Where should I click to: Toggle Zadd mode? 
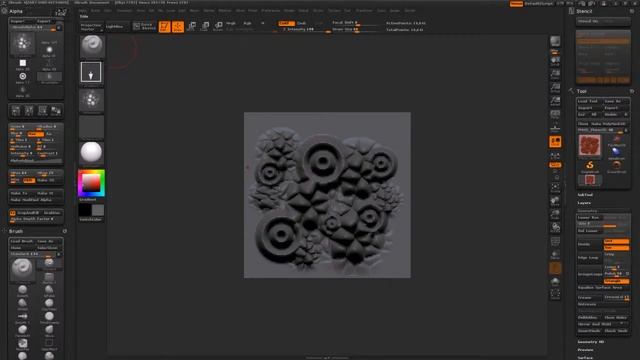point(287,23)
